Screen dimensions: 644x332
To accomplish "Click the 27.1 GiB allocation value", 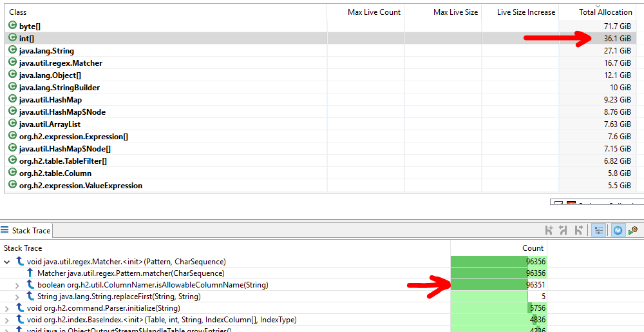I will (618, 51).
